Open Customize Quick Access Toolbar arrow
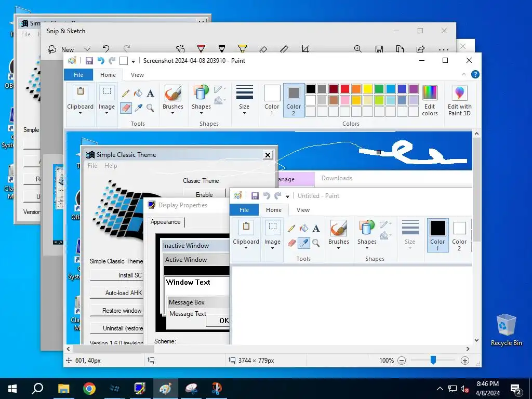 (x=133, y=61)
